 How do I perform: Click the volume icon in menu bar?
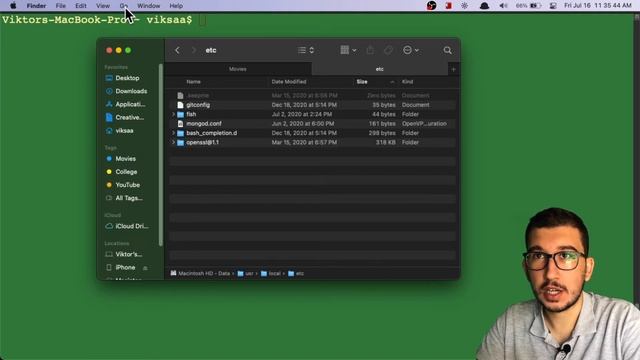pos(503,6)
